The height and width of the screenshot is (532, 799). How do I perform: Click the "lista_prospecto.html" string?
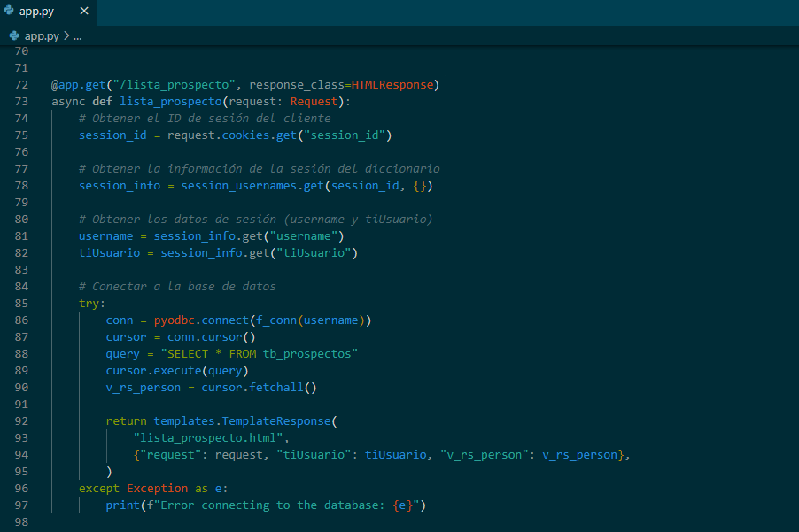(x=208, y=438)
